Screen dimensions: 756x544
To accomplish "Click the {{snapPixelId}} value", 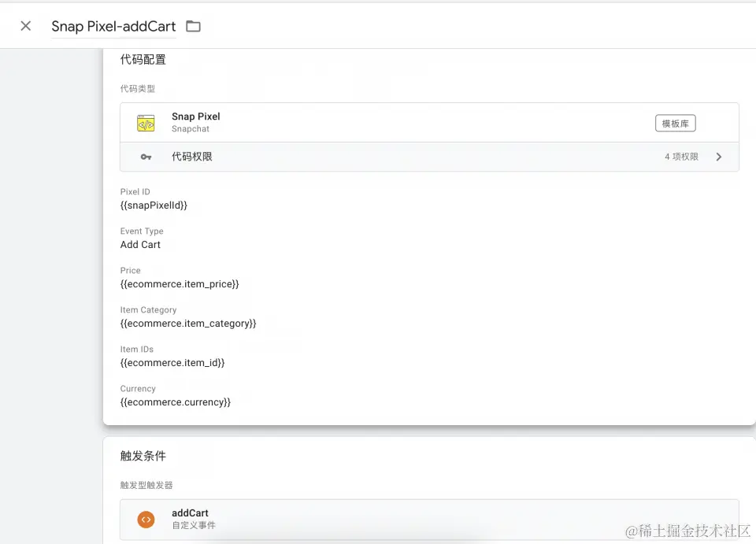I will tap(154, 205).
